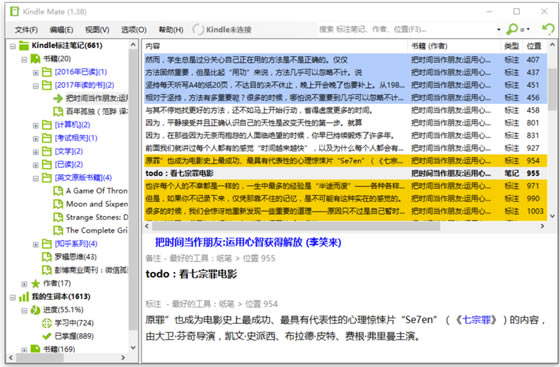Expand the [2016年已读] folder
This screenshot has width=560, height=367.
[35, 72]
